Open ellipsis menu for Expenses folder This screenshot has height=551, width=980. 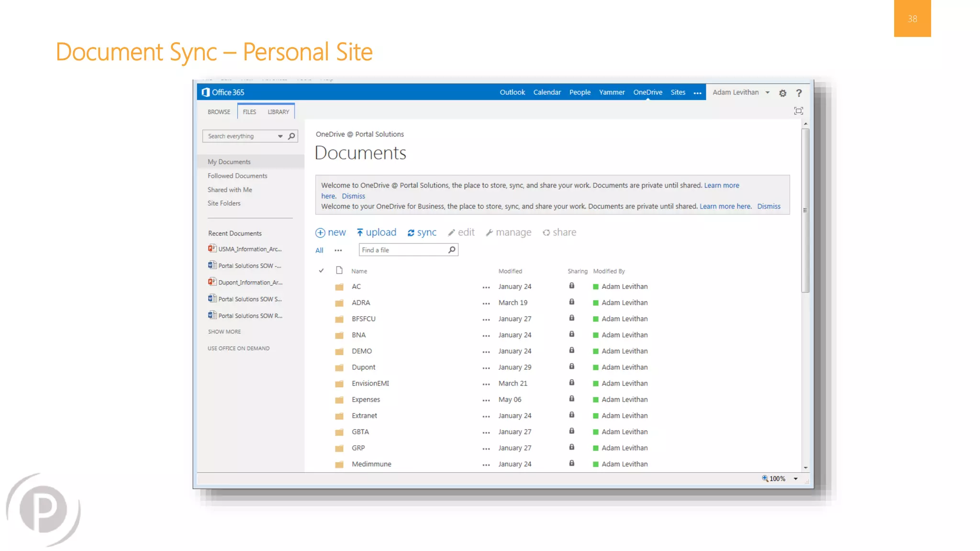pos(486,400)
